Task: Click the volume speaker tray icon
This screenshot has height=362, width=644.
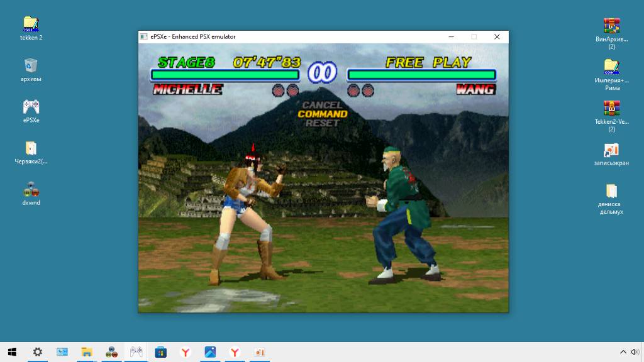Action: click(x=635, y=352)
